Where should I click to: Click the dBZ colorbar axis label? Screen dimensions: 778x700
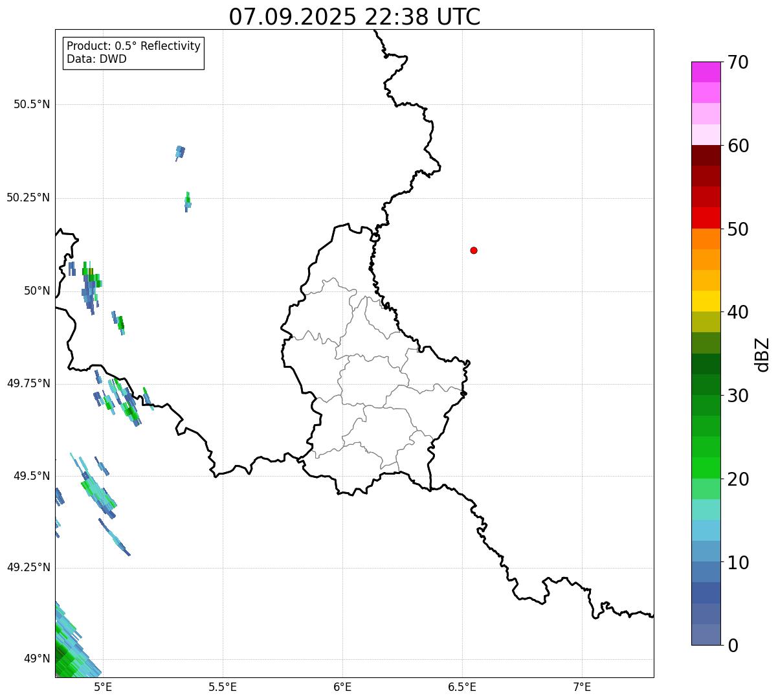pos(762,354)
